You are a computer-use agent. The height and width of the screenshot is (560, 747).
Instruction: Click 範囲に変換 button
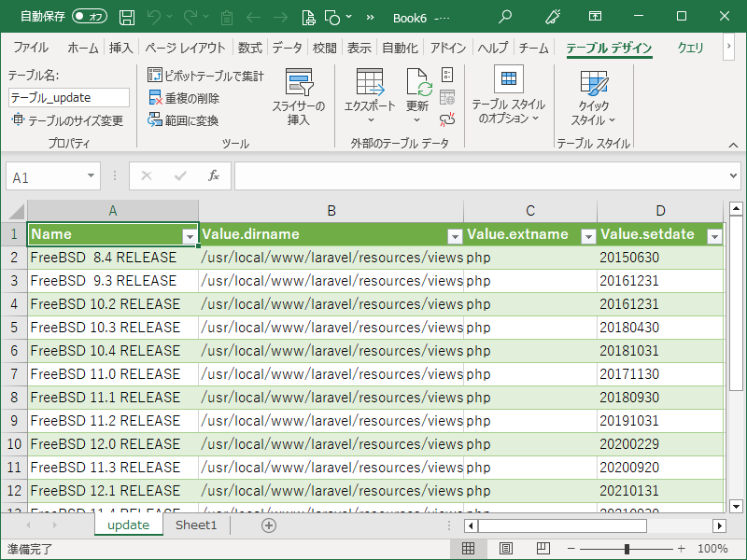pos(183,120)
